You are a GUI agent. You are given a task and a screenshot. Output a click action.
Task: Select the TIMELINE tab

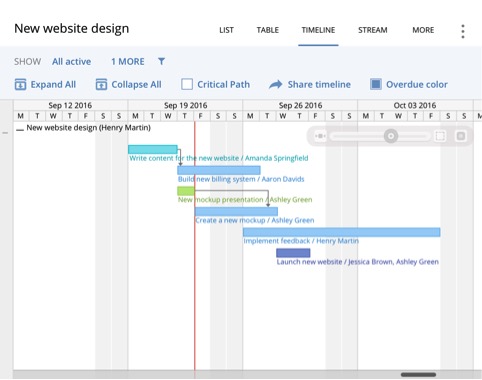click(x=318, y=30)
